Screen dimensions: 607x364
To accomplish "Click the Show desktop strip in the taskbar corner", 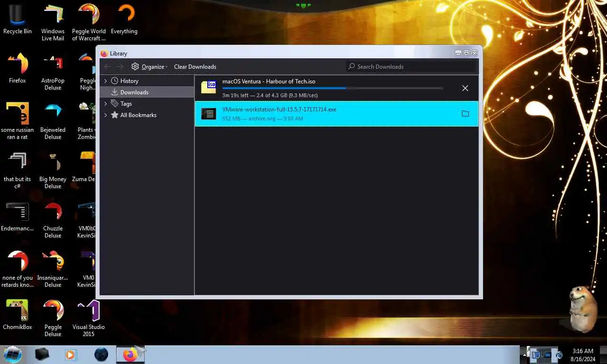I will click(604, 355).
